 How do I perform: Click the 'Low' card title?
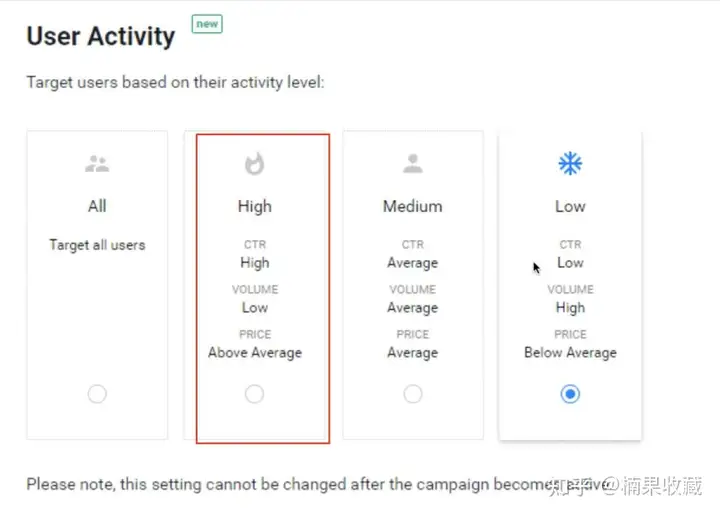[570, 206]
